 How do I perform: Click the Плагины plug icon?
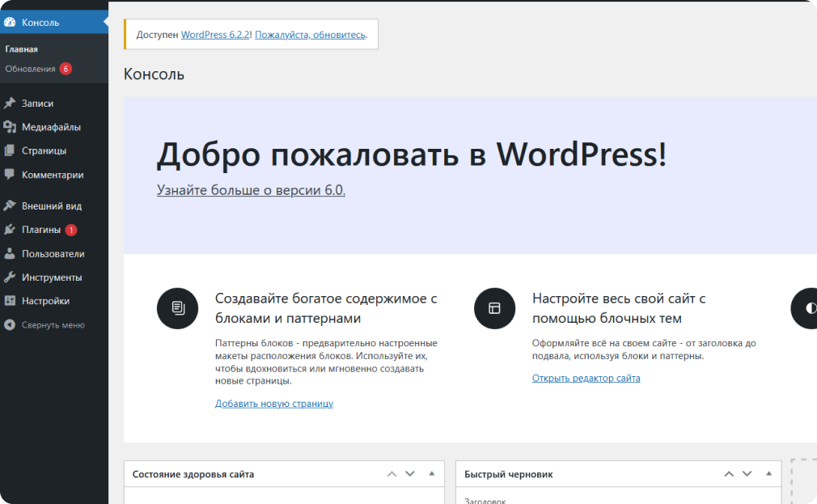click(10, 230)
